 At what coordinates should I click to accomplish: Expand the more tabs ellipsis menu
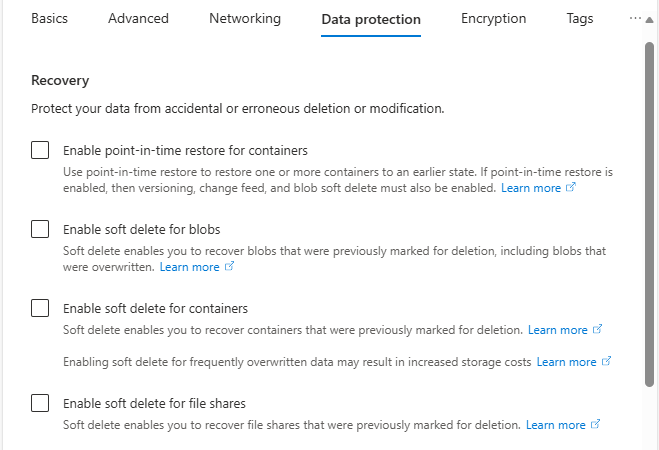(x=634, y=18)
